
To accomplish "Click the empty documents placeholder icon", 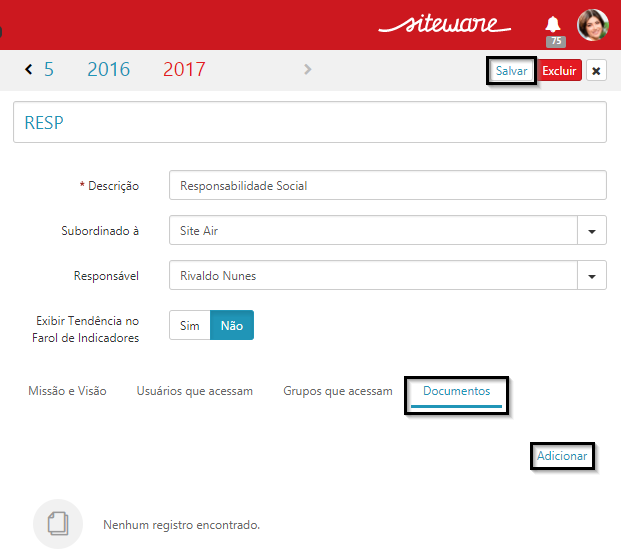I will tap(58, 524).
